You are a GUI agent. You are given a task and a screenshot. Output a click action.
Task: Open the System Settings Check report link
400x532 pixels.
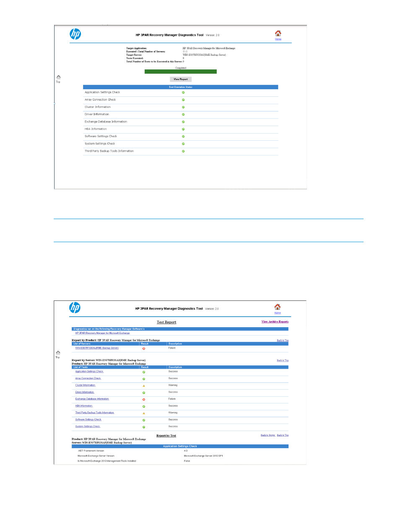[x=88, y=426]
